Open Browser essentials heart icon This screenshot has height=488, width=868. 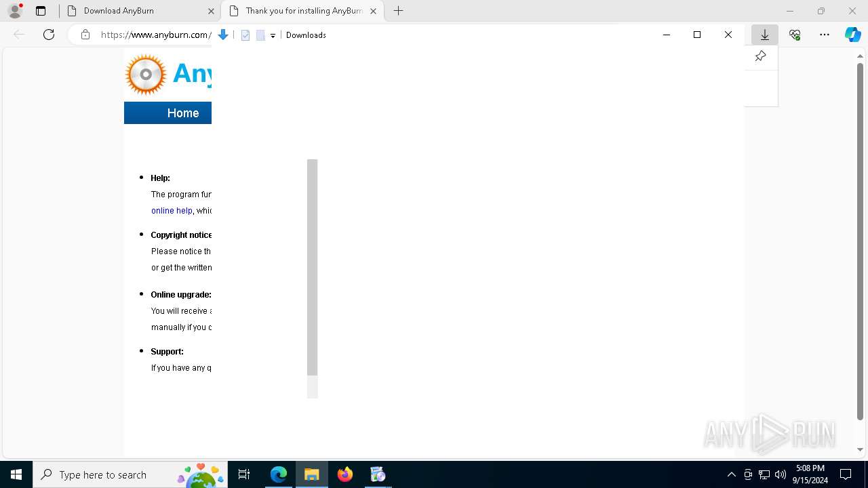pos(795,35)
